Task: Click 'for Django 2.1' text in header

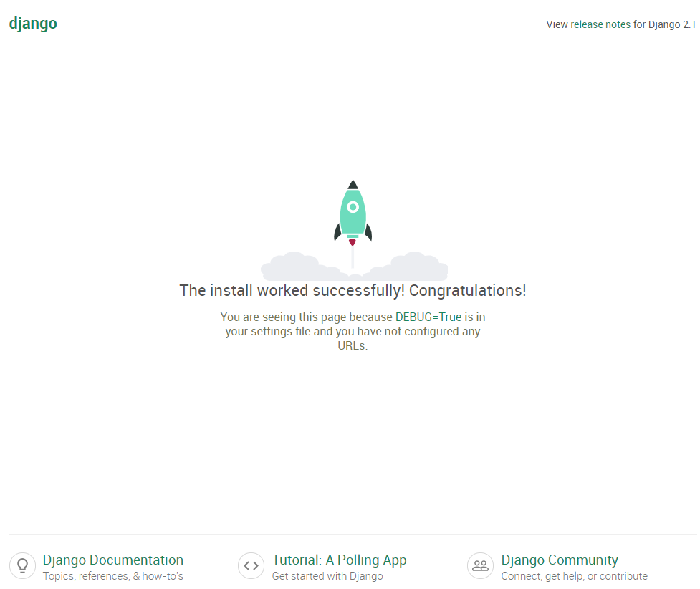Action: point(664,24)
